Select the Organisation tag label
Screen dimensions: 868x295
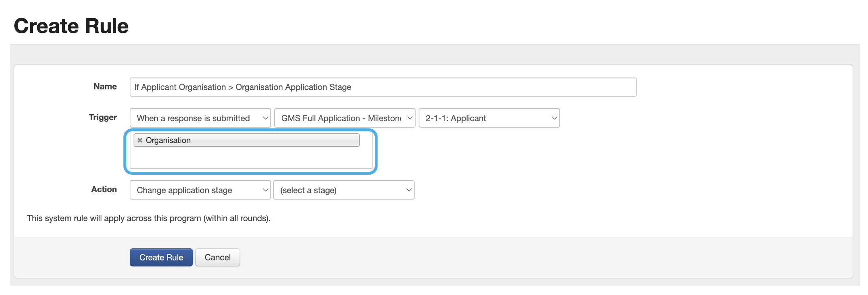[168, 140]
